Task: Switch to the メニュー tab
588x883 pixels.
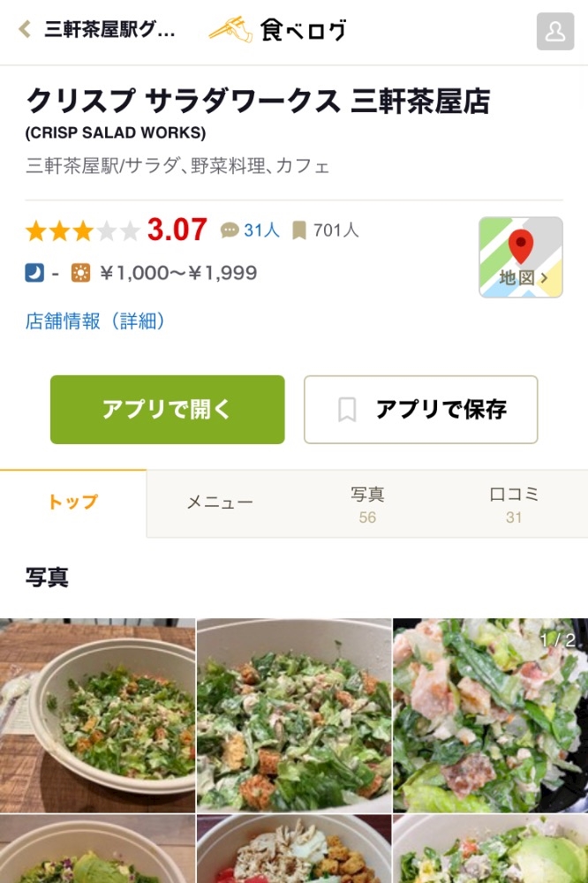Action: [x=220, y=502]
